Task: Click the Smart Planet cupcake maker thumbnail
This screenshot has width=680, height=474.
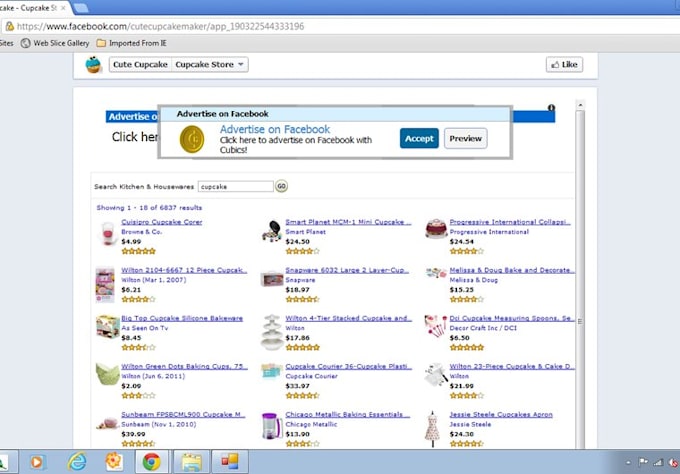Action: pyautogui.click(x=272, y=231)
